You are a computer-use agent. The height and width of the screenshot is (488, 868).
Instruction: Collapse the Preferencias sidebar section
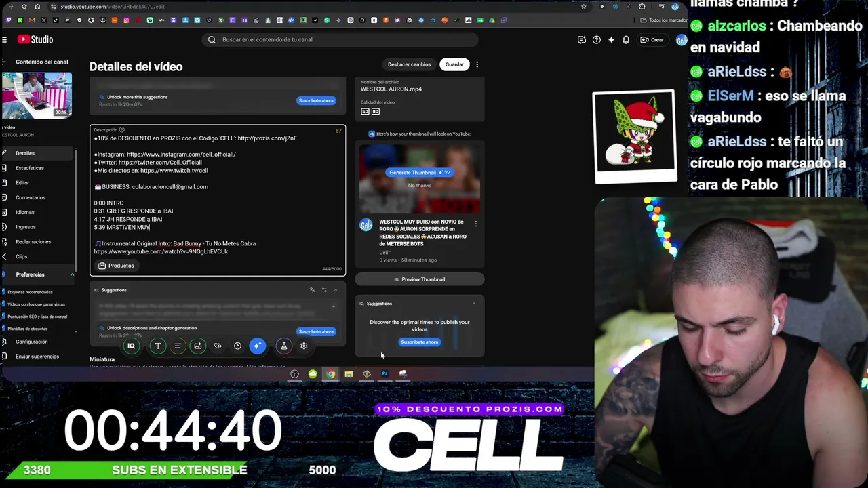[x=72, y=274]
